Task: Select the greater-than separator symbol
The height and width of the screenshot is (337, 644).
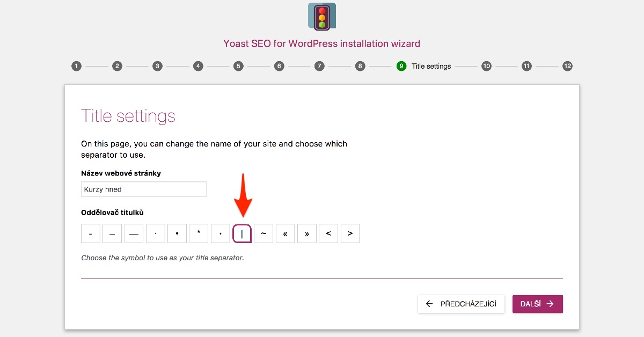Action: [350, 233]
